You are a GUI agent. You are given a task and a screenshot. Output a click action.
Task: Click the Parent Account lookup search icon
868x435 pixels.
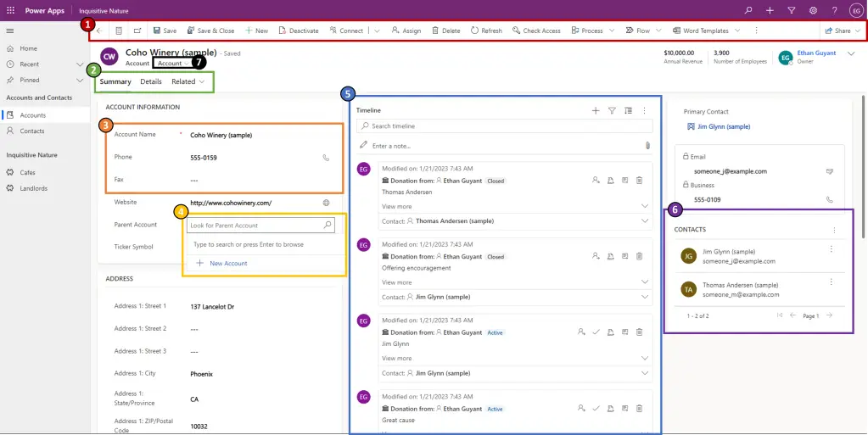328,225
